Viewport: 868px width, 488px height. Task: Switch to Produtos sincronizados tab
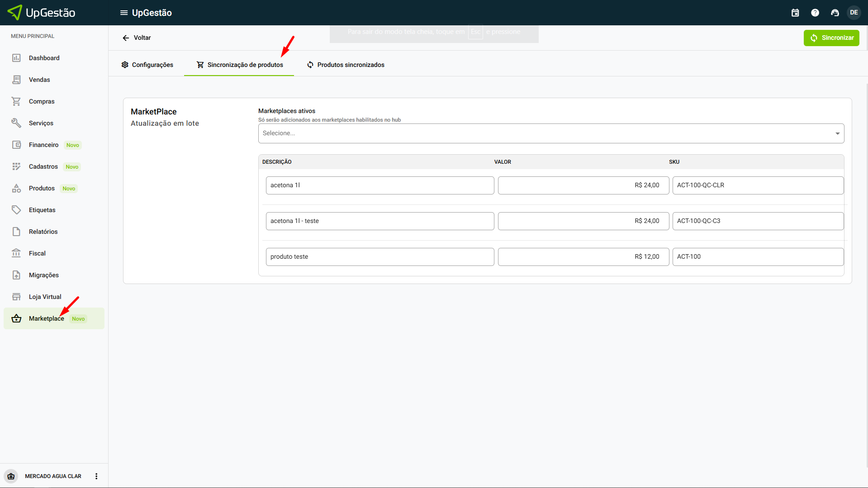[346, 65]
